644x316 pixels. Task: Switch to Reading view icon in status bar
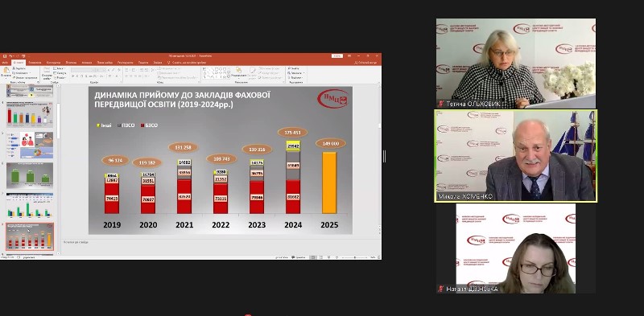pyautogui.click(x=328, y=257)
